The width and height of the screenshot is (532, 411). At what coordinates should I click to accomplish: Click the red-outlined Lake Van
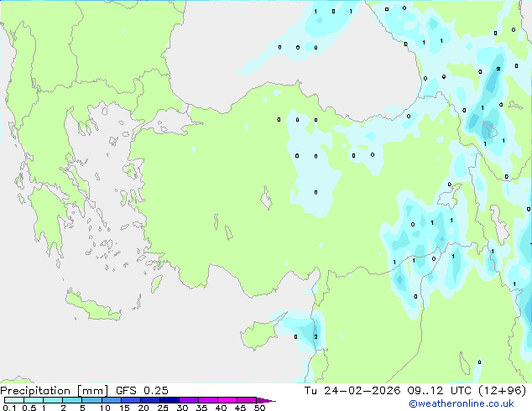coord(488,129)
